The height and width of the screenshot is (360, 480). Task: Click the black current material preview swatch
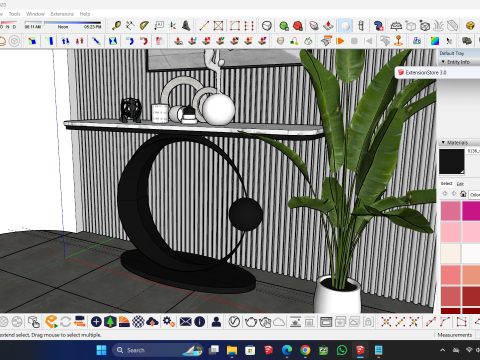pyautogui.click(x=452, y=161)
